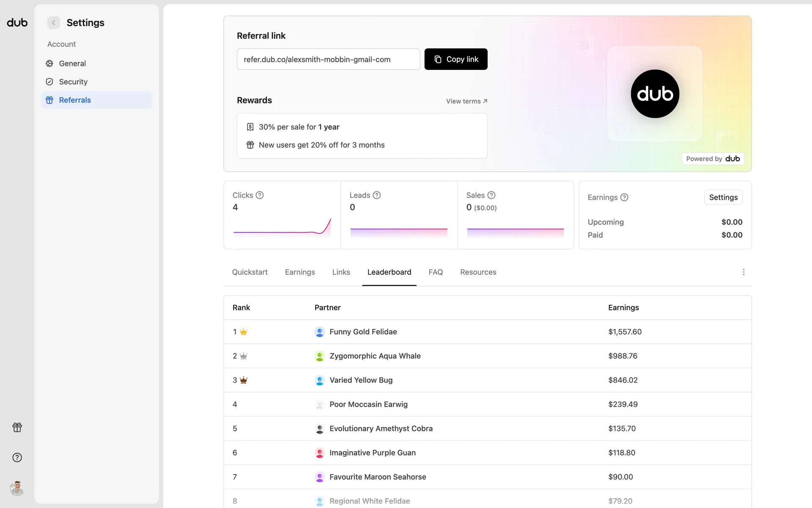
Task: Click the Leads info tooltip icon
Action: [377, 195]
